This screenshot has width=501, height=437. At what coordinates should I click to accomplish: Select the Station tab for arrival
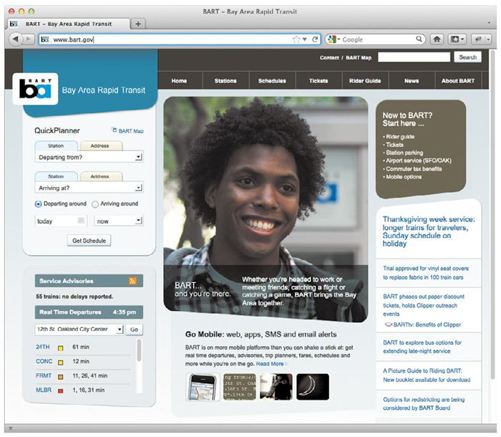[56, 176]
